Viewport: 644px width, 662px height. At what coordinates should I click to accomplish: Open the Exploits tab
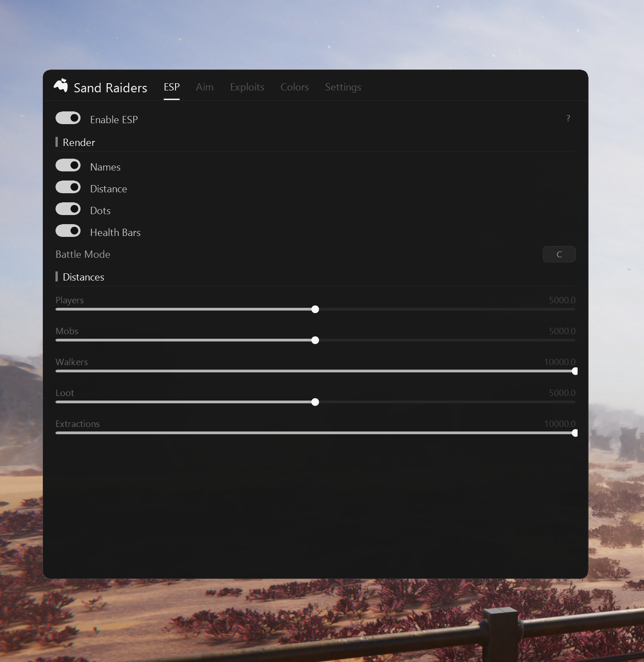click(247, 87)
